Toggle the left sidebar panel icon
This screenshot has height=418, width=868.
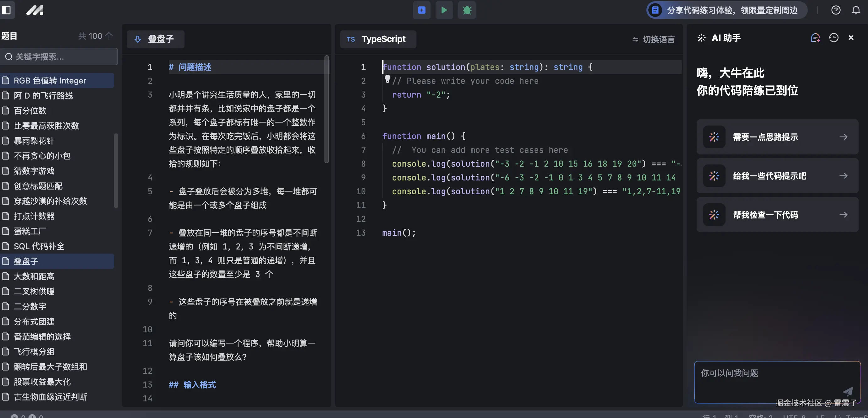(6, 10)
